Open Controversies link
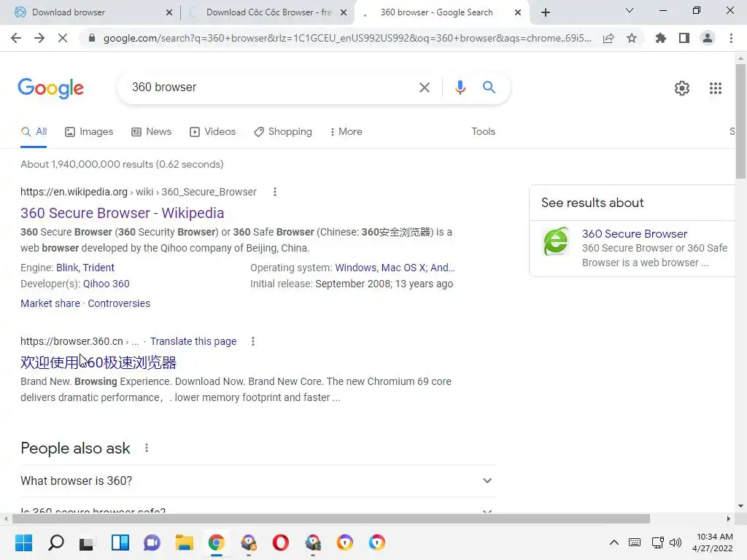747x560 pixels. point(119,303)
